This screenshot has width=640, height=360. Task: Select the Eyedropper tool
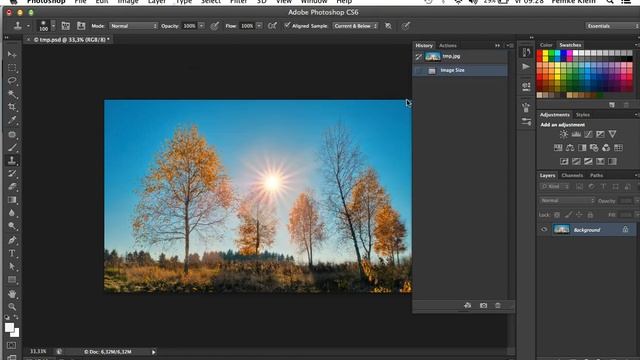click(12, 120)
